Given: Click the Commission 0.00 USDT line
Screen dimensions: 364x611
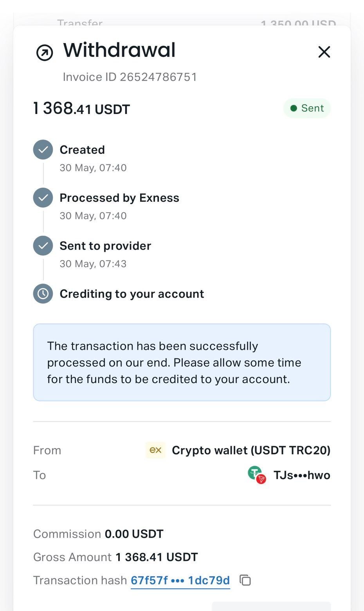Looking at the screenshot, I should click(x=98, y=534).
